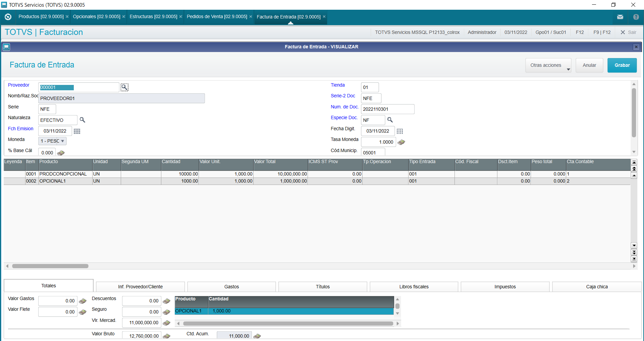644x341 pixels.
Task: Click the Administrador user label
Action: (x=482, y=32)
